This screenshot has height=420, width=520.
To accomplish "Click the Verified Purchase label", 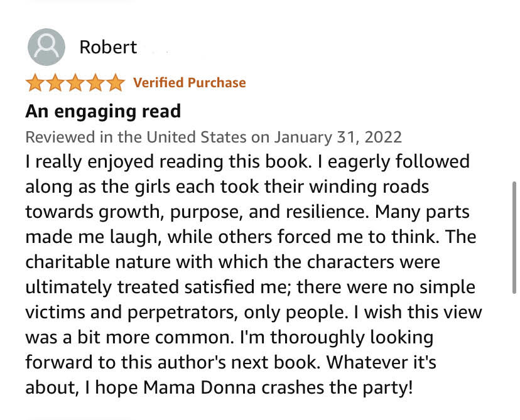I will (x=189, y=83).
